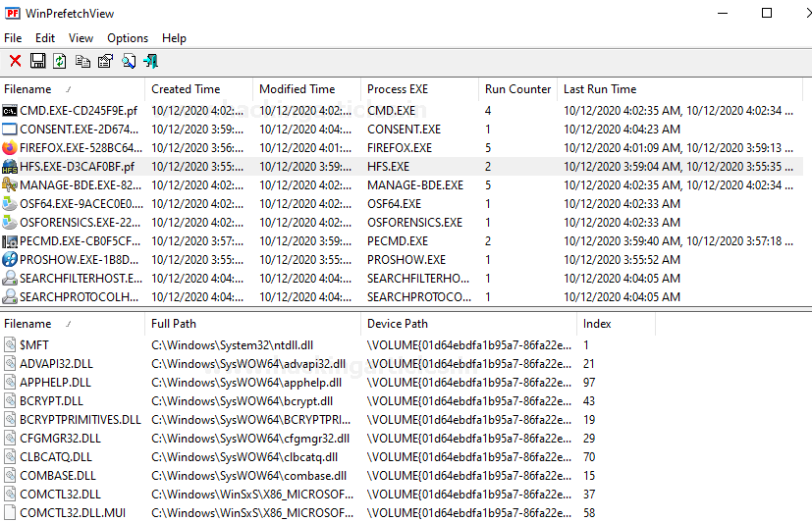Click the COMCTL32.DLL.MUI file icon

tap(10, 513)
